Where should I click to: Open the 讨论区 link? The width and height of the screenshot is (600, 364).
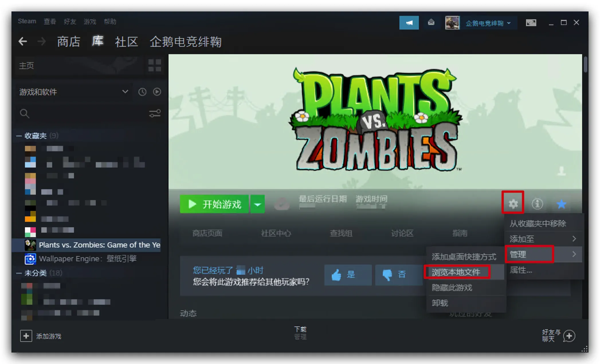pos(402,234)
